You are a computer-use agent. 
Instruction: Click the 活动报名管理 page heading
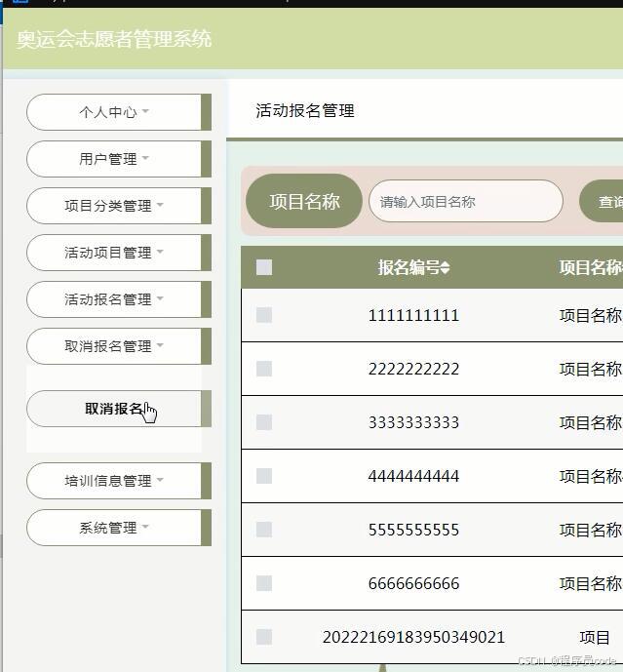[304, 110]
